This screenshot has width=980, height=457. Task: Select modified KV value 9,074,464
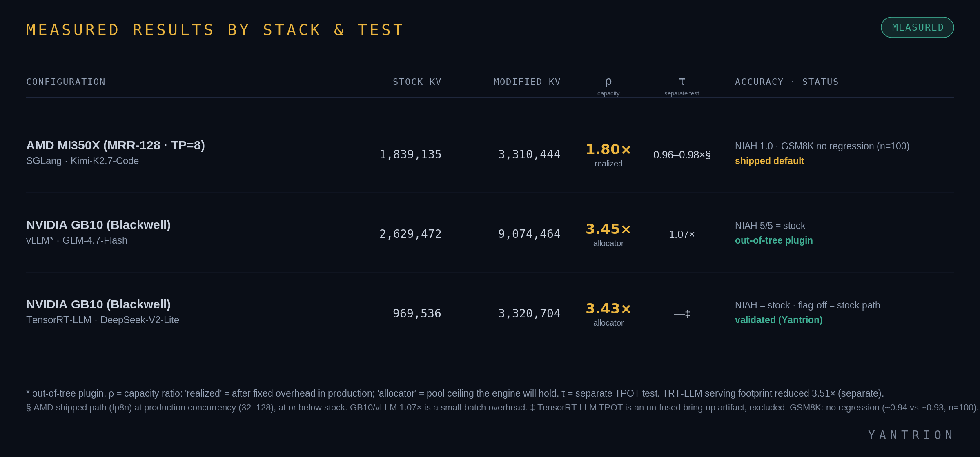click(529, 234)
